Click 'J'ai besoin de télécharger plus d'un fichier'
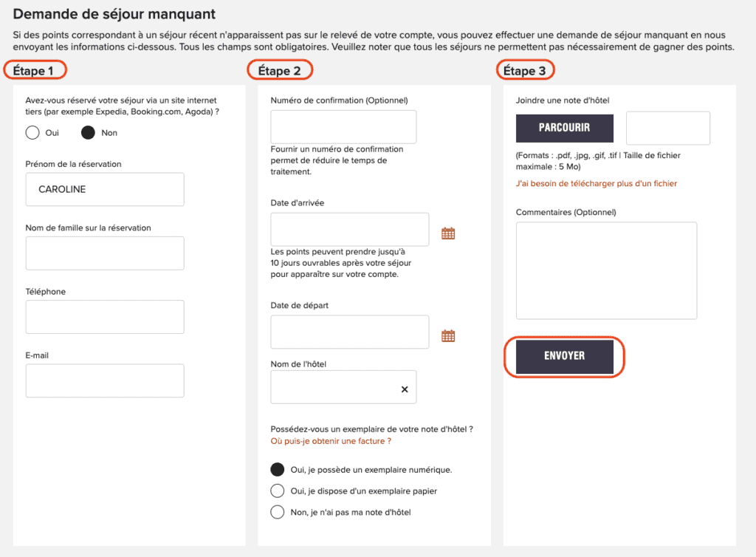This screenshot has height=557, width=756. pyautogui.click(x=596, y=183)
